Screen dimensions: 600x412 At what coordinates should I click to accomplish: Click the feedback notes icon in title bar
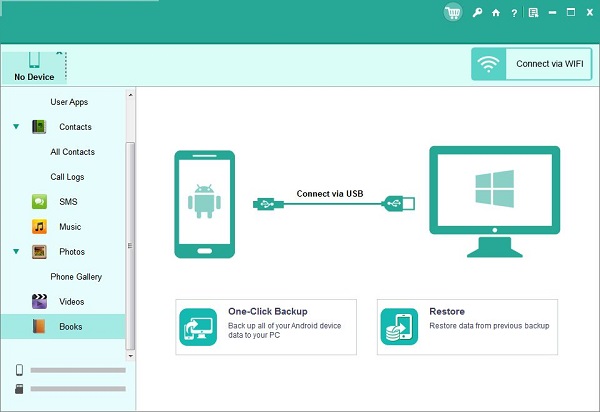pyautogui.click(x=533, y=13)
